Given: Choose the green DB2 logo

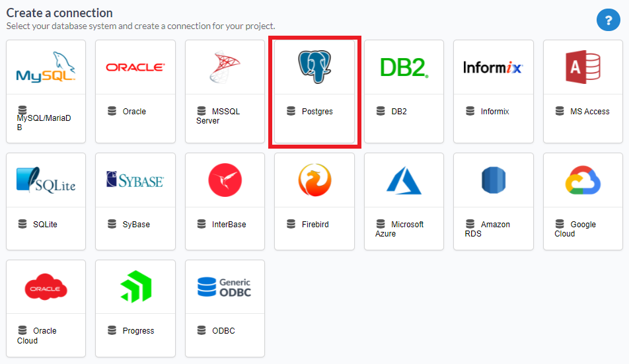Looking at the screenshot, I should point(404,67).
